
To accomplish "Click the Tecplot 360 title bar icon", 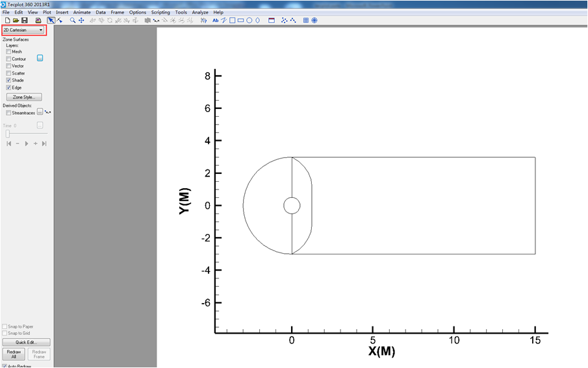I will pos(3,5).
